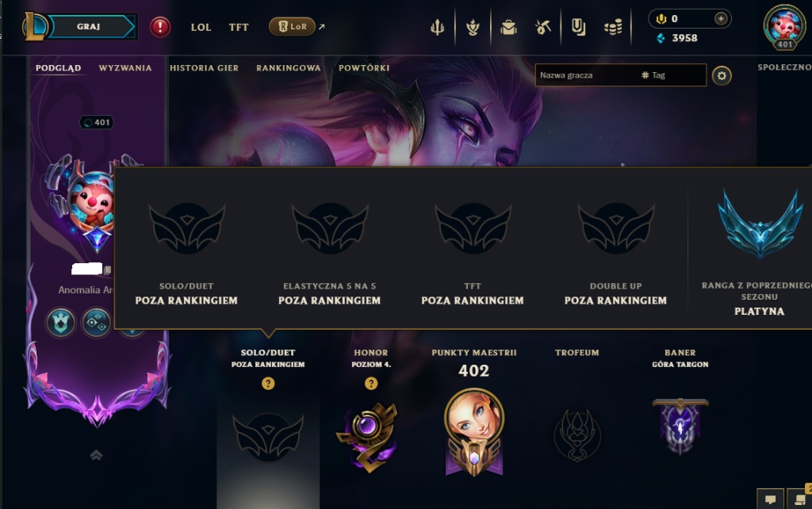Open the Wyzwania tab
The width and height of the screenshot is (812, 509).
pos(125,68)
